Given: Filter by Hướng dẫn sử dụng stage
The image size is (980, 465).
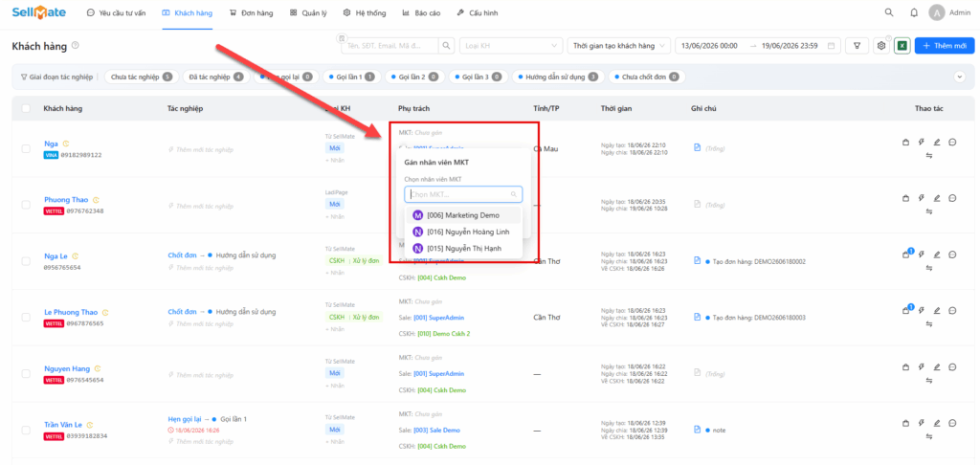Looking at the screenshot, I should tap(556, 77).
